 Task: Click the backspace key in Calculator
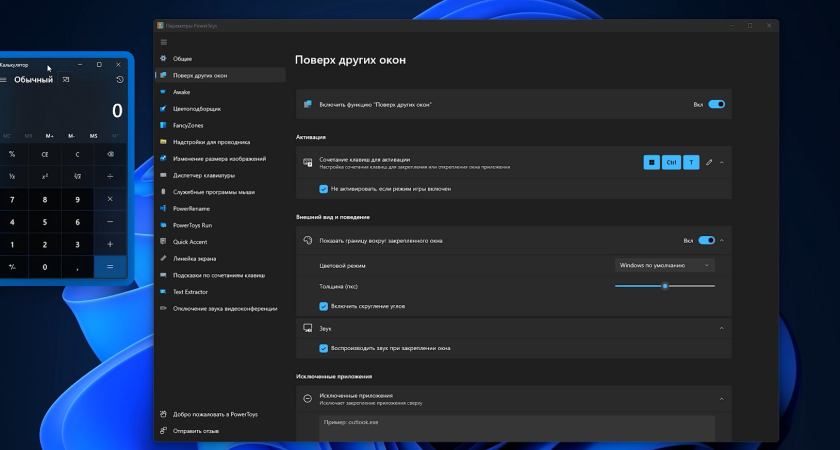coord(110,154)
